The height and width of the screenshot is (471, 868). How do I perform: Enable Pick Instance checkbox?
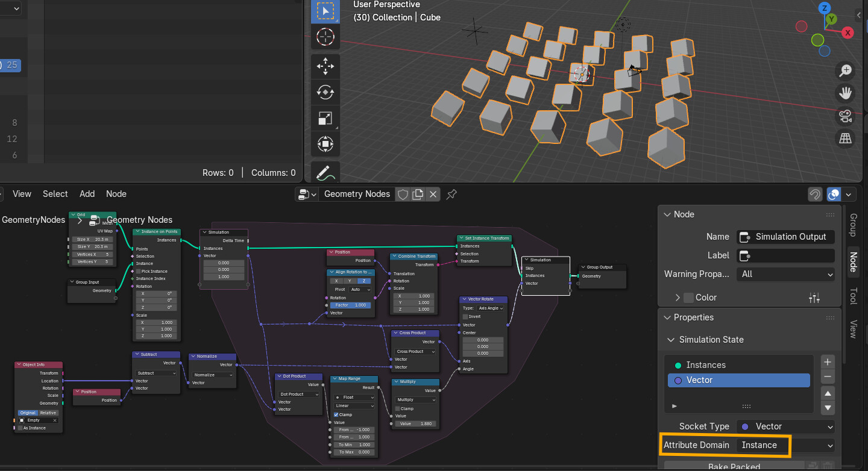tap(139, 271)
